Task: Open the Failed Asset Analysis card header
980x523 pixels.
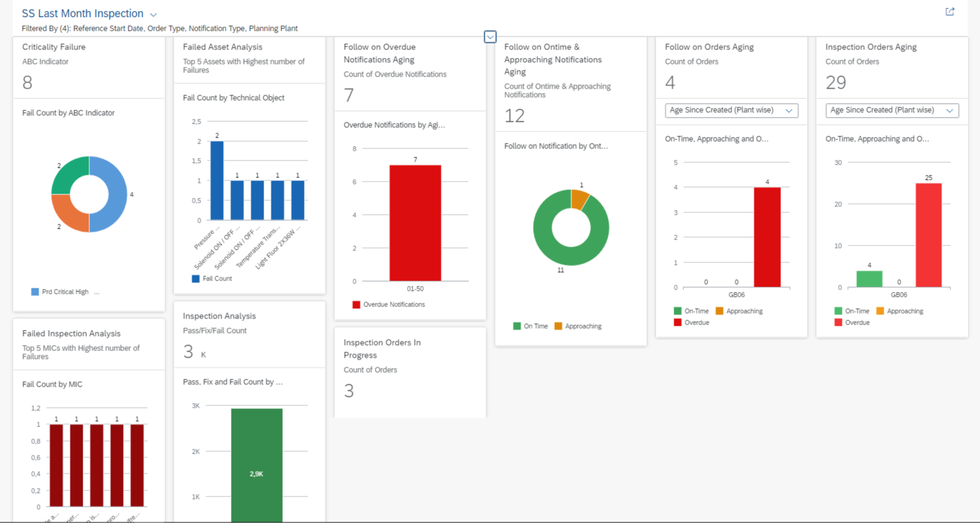Action: pyautogui.click(x=249, y=60)
